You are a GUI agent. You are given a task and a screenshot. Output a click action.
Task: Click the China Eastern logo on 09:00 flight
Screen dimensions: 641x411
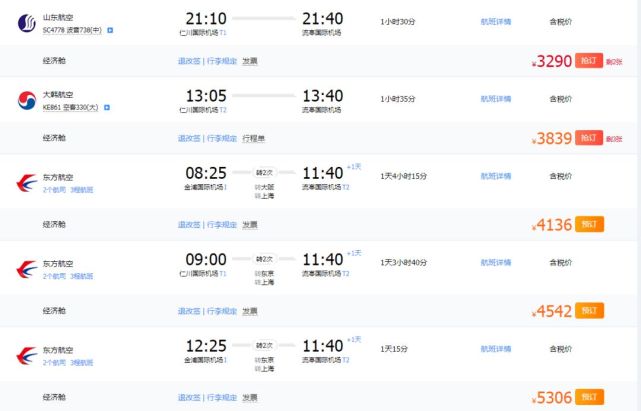click(27, 269)
